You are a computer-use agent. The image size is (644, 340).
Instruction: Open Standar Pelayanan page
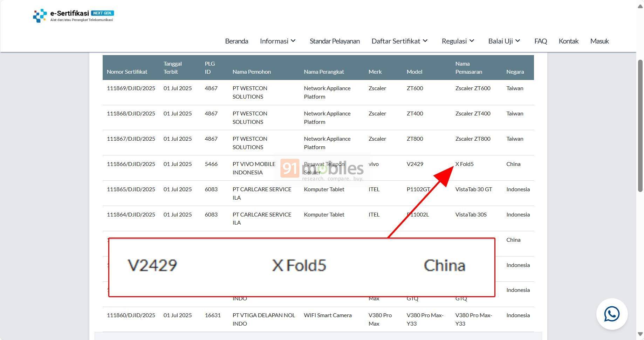(335, 41)
